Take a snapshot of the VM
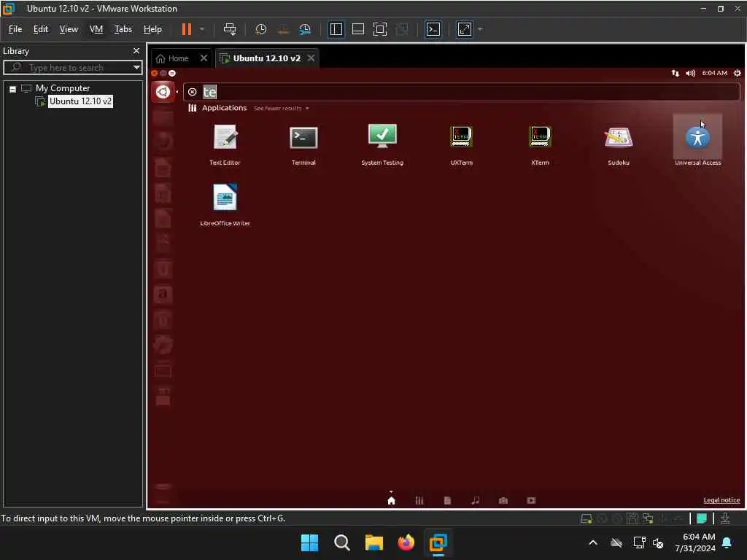 [260, 29]
